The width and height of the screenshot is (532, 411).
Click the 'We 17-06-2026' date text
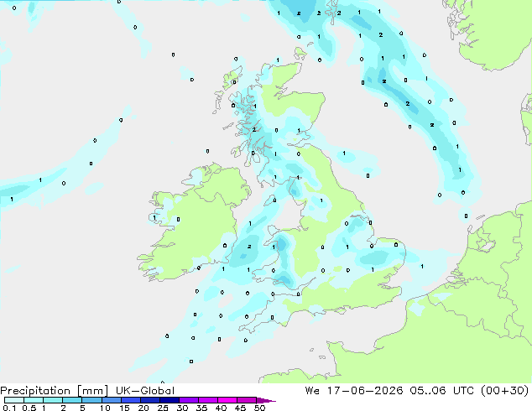[354, 391]
